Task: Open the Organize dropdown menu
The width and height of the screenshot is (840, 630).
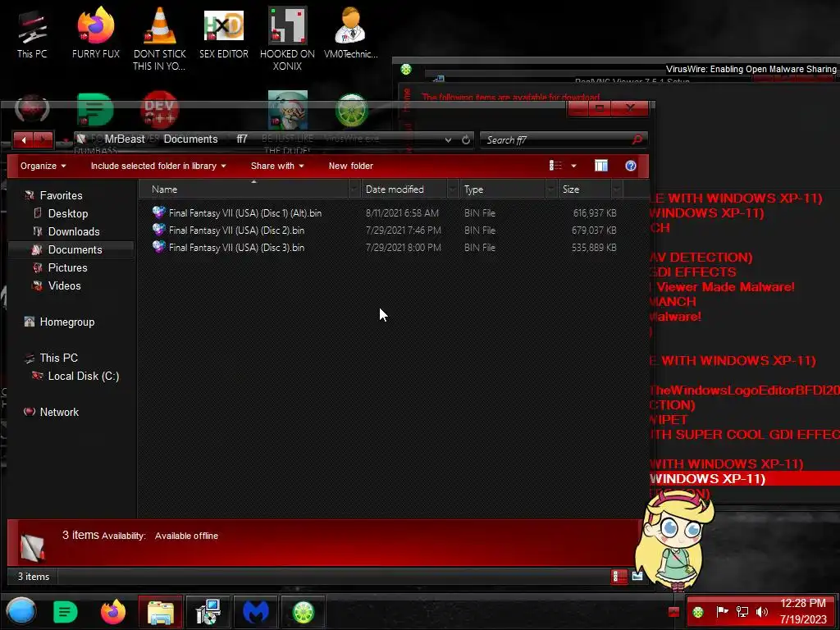Action: pyautogui.click(x=43, y=166)
